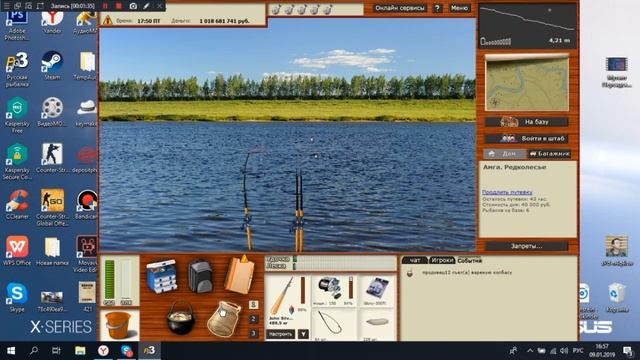Switch to the Багажник tab
The image size is (640, 360).
coord(549,154)
